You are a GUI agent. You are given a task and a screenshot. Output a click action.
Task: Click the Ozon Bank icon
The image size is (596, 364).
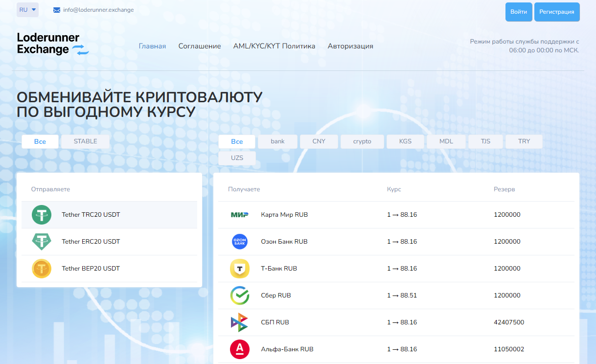click(x=240, y=242)
